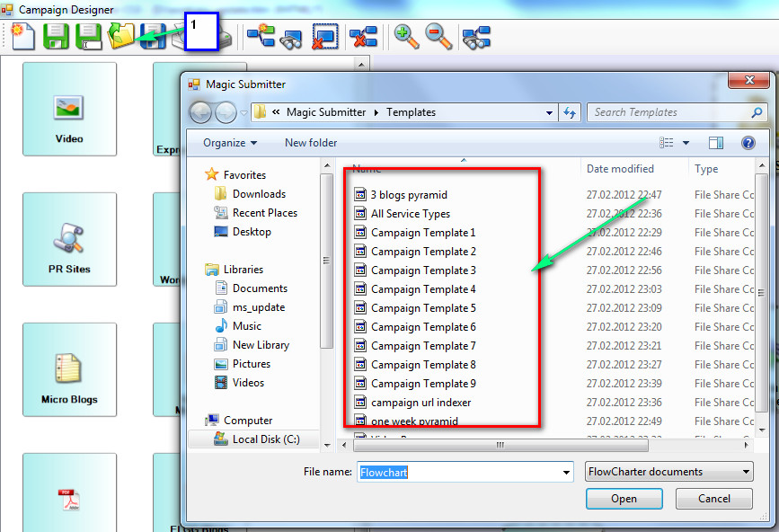
Task: Select 'Campaign Template 8' file
Action: (415, 365)
